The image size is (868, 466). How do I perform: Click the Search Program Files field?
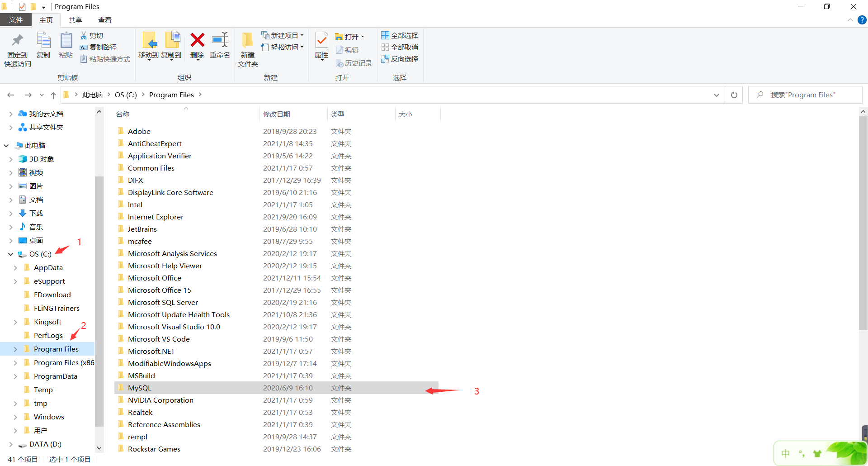point(805,95)
